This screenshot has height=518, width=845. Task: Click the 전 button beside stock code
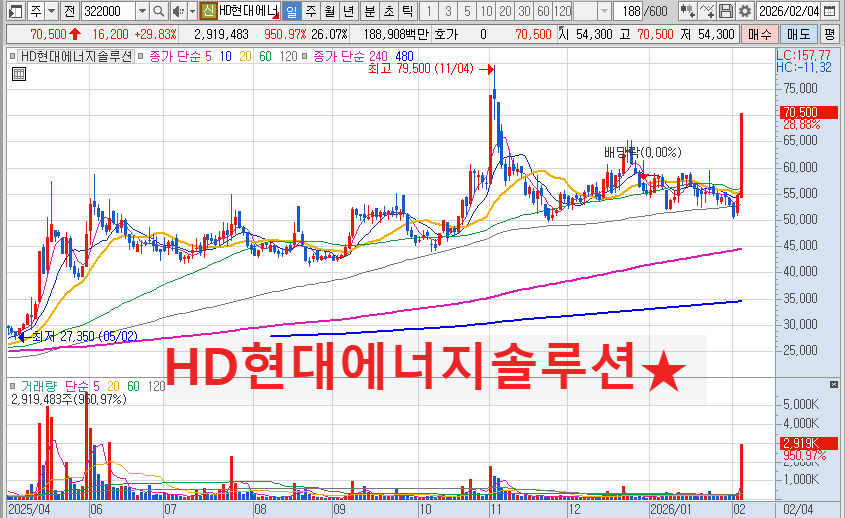pos(69,11)
